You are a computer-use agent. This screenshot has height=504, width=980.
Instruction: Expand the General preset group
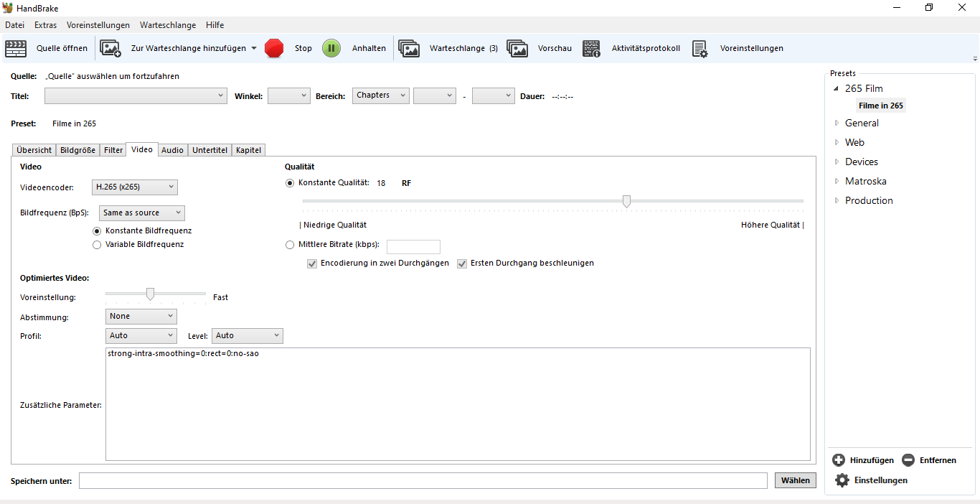(x=837, y=123)
